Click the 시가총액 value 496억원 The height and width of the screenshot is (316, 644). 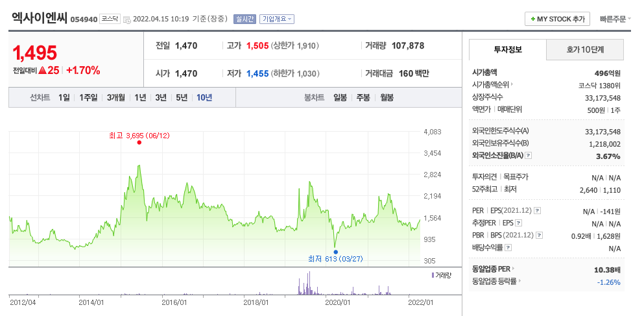pyautogui.click(x=608, y=73)
